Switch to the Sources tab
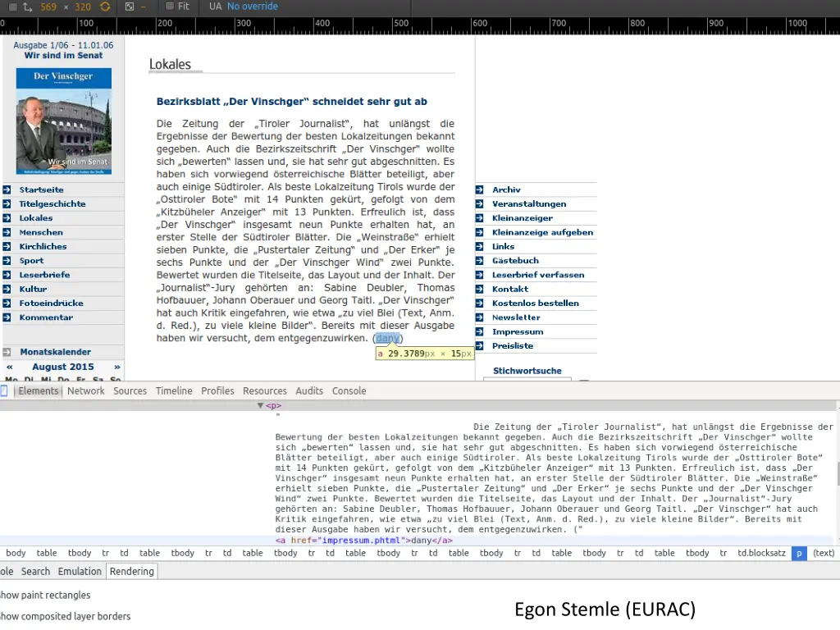840x630 pixels. pyautogui.click(x=130, y=391)
